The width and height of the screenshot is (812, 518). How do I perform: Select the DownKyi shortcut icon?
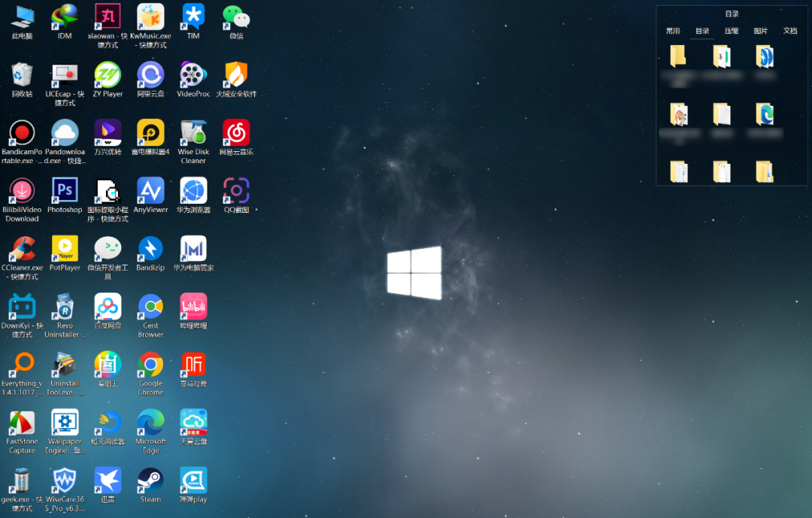pyautogui.click(x=23, y=307)
